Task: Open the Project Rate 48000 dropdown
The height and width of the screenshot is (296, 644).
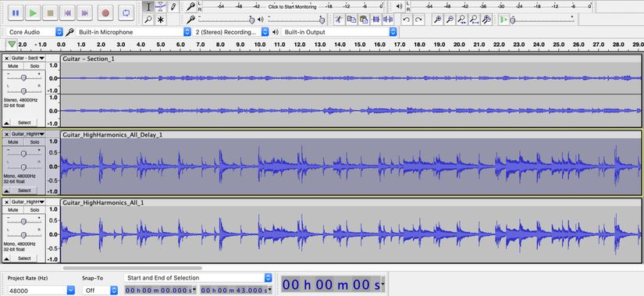Action: (41, 291)
